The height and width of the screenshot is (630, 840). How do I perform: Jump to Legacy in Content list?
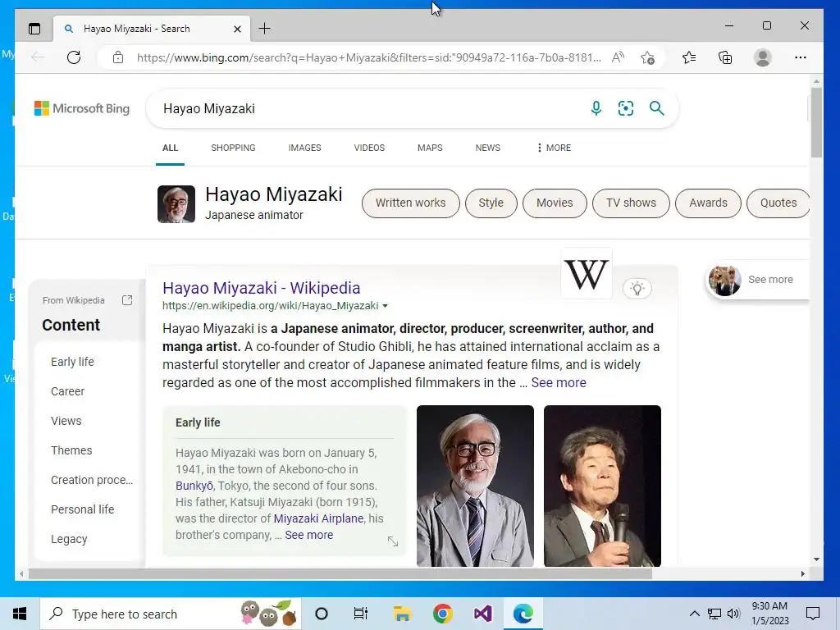(x=69, y=539)
